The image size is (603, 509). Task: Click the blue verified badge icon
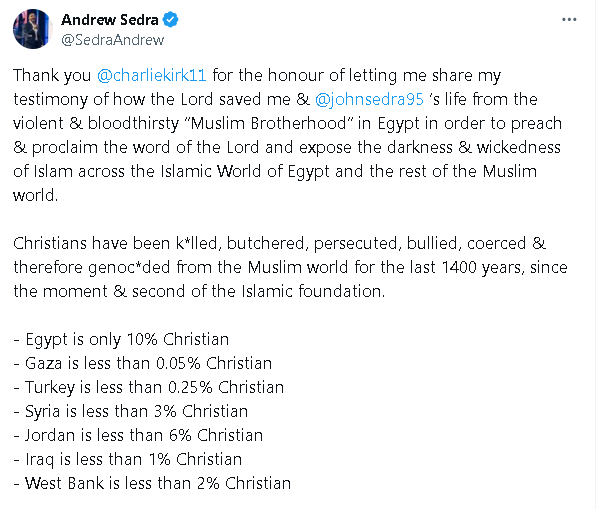point(170,20)
